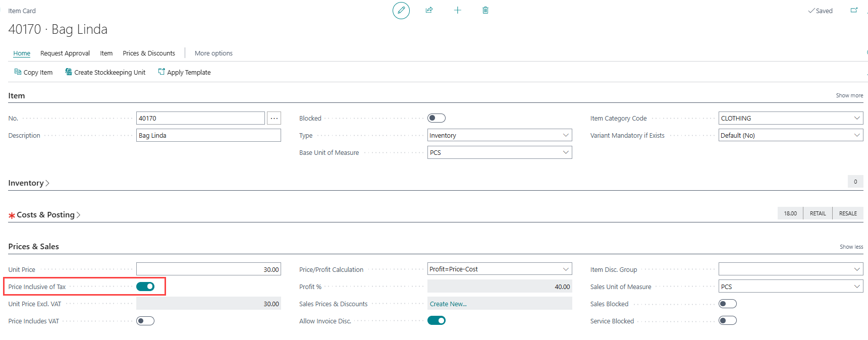The image size is (868, 340).
Task: Open the Prices & Discounts menu
Action: click(x=149, y=53)
